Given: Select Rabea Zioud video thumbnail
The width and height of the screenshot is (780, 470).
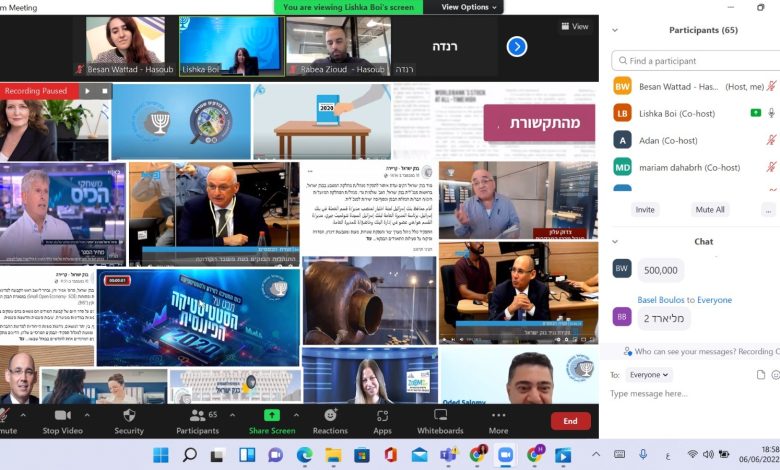Looking at the screenshot, I should point(339,46).
